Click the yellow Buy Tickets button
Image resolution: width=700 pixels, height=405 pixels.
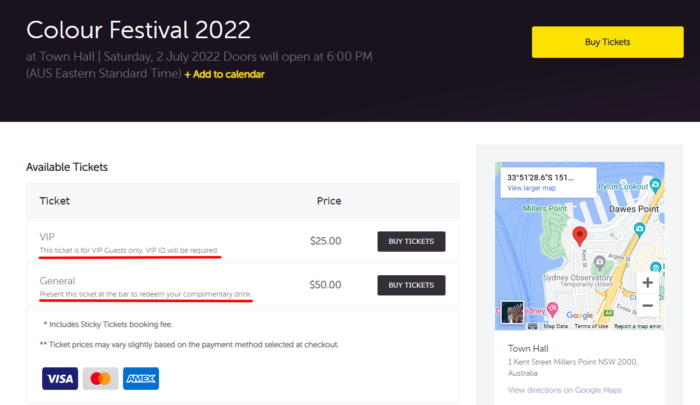(x=607, y=42)
